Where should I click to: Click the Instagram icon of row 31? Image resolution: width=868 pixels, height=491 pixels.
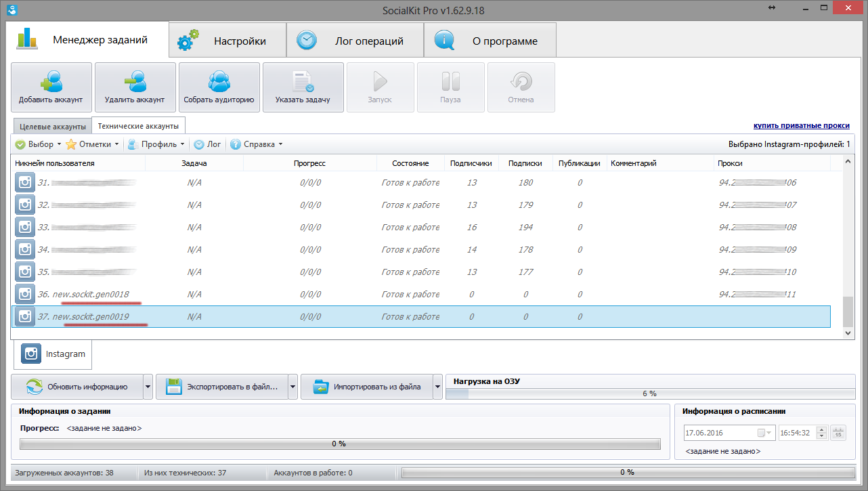25,182
